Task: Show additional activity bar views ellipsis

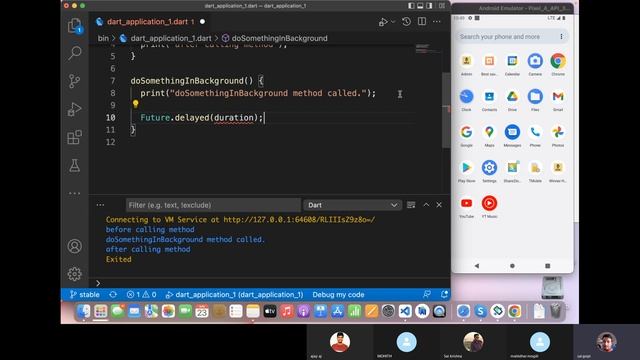Action: click(x=74, y=193)
